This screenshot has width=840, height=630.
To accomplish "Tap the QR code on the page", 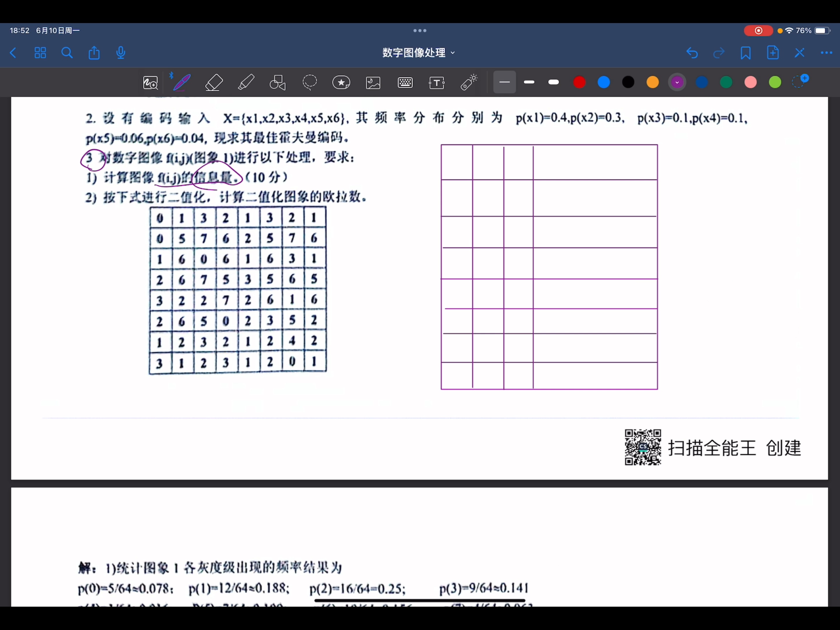I will (643, 447).
